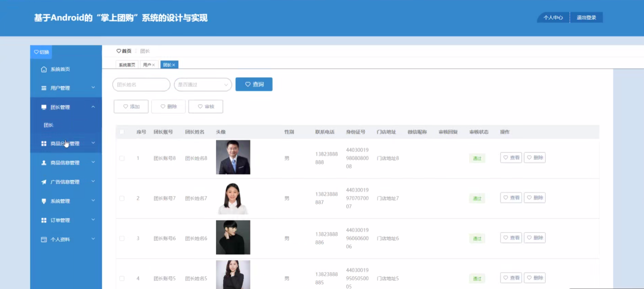Collapse the 团长管理 menu chevron
The image size is (644, 289).
tap(93, 107)
